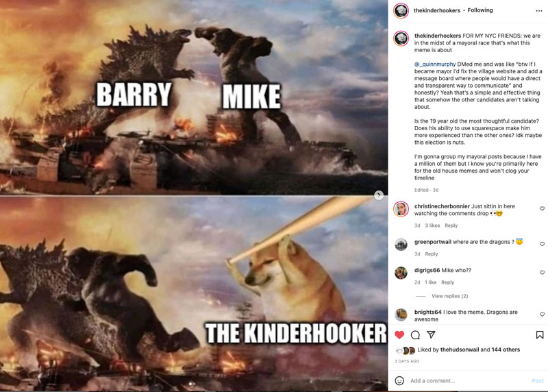
Task: Unlike the post via red heart icon
Action: pyautogui.click(x=399, y=335)
